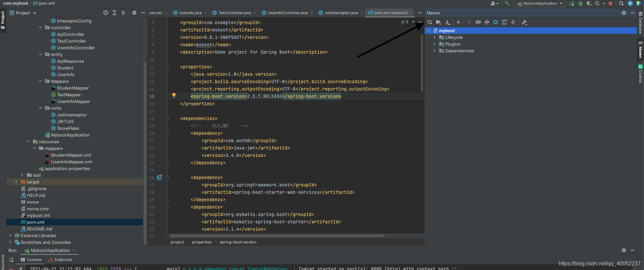Image resolution: width=644 pixels, height=270 pixels.
Task: Expand the Plugins node
Action: pyautogui.click(x=435, y=44)
